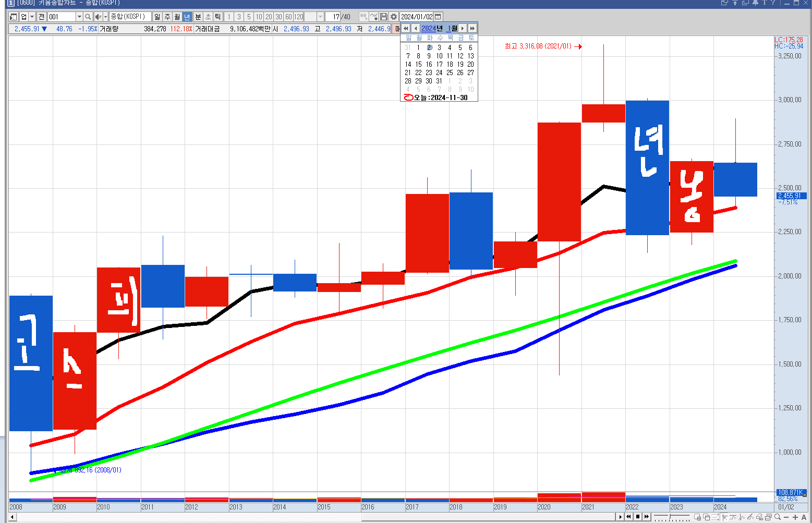The image size is (812, 523).
Task: Click the 2024년 year selector in calendar
Action: click(x=432, y=28)
